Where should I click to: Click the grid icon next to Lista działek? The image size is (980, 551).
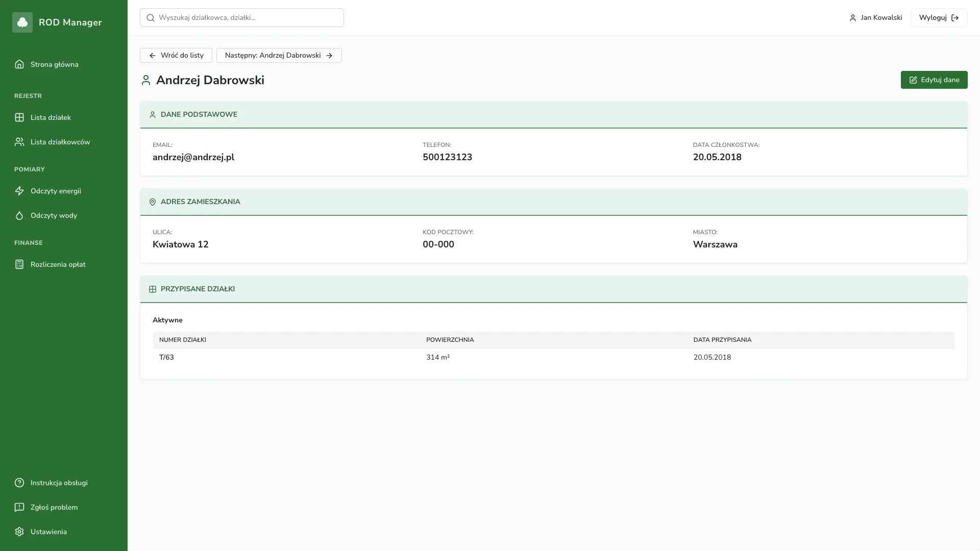coord(19,117)
